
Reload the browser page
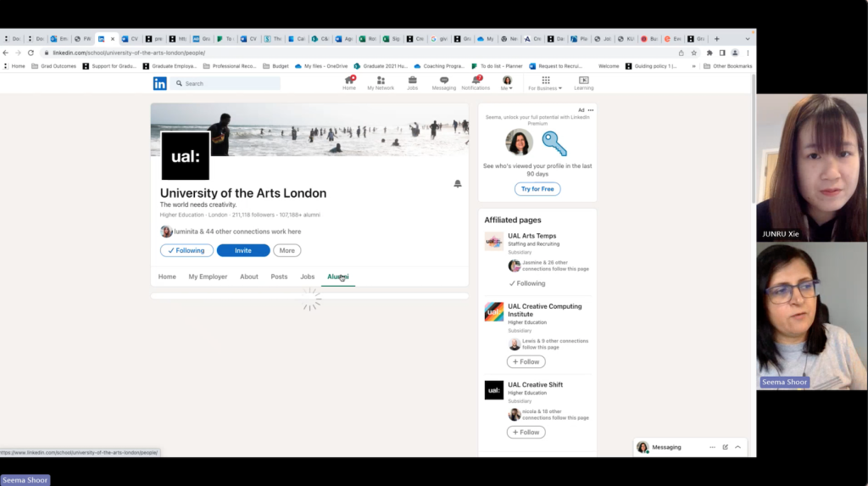(x=31, y=53)
